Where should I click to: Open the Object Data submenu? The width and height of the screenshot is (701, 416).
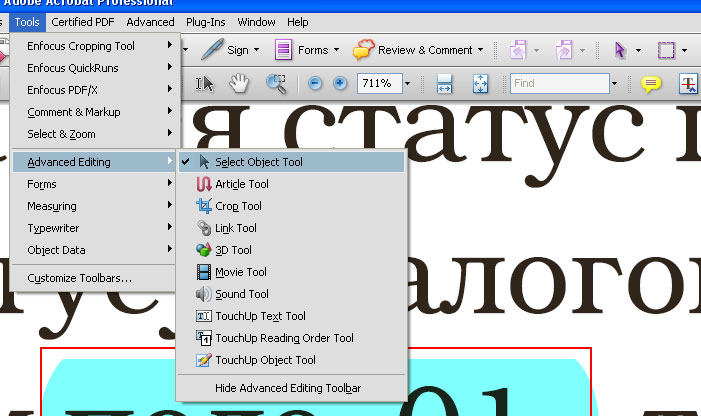click(94, 250)
